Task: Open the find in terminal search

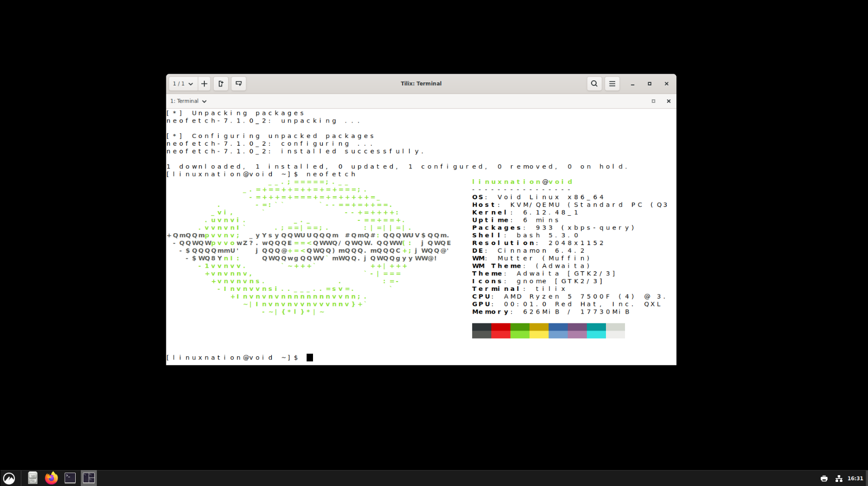Action: (594, 83)
